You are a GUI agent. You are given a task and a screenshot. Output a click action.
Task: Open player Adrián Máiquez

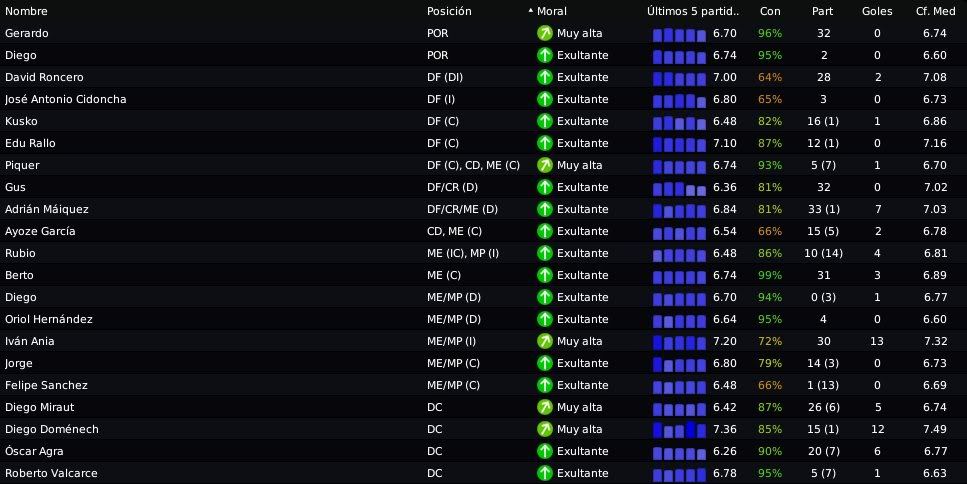tap(47, 209)
